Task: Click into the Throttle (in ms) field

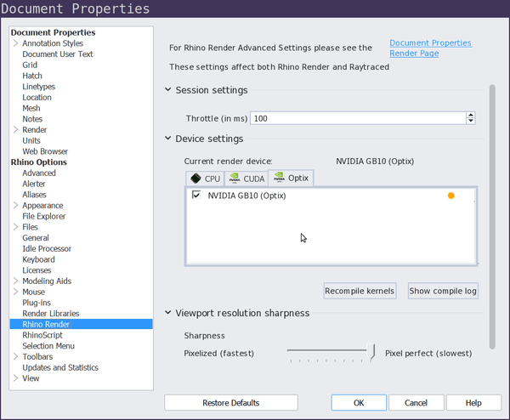Action: click(358, 118)
